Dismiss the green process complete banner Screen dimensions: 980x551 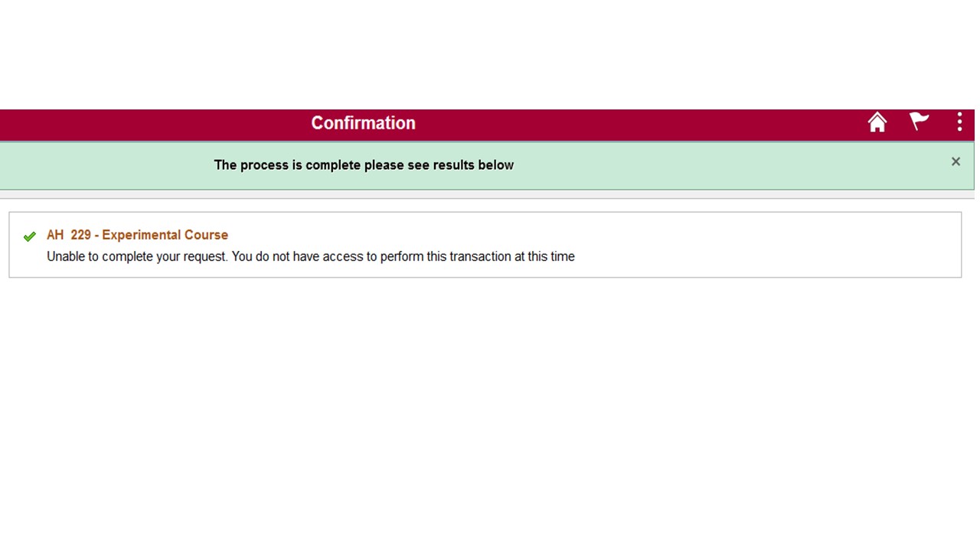955,161
